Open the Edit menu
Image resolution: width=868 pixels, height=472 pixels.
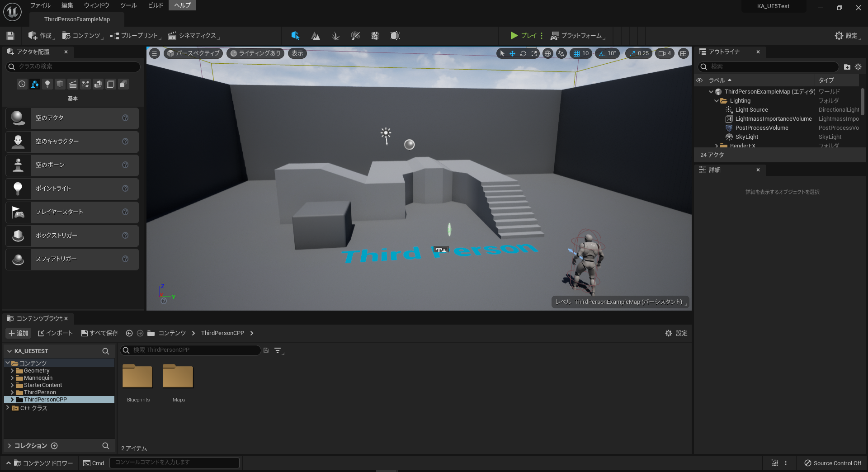pos(67,5)
